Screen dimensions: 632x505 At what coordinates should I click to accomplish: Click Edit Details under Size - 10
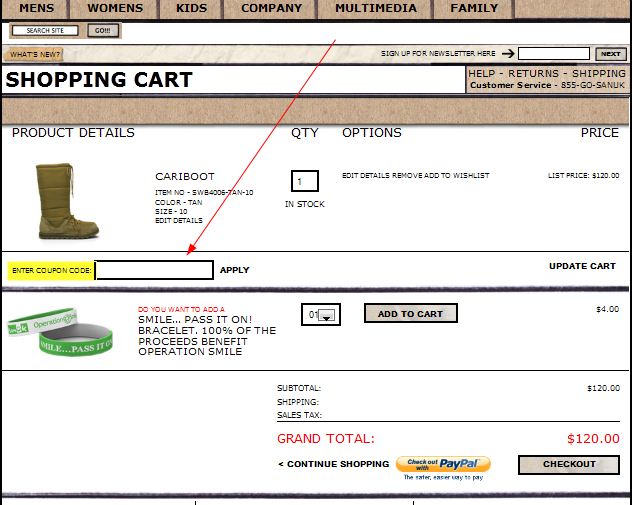point(179,220)
